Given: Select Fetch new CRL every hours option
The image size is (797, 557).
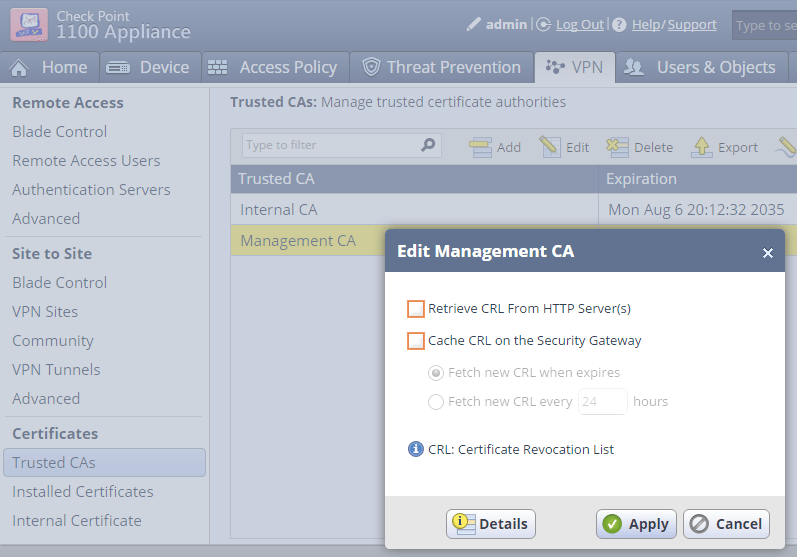Looking at the screenshot, I should [436, 402].
